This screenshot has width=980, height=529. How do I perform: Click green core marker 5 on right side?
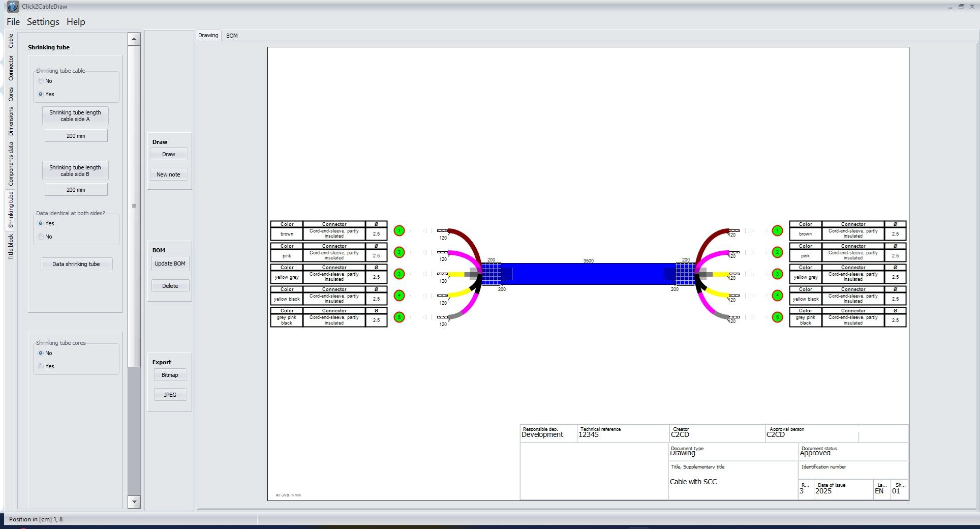777,317
